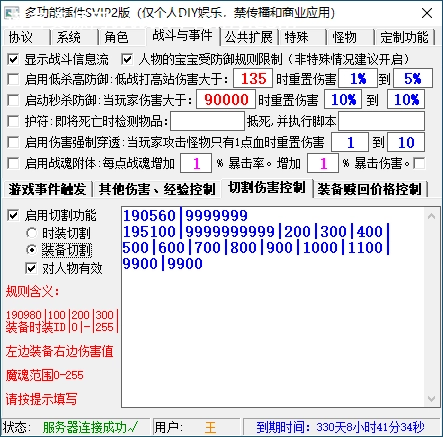Image resolution: width=443 pixels, height=437 pixels.
Task: Disable 启用切割功能 checkbox
Action: click(x=13, y=215)
